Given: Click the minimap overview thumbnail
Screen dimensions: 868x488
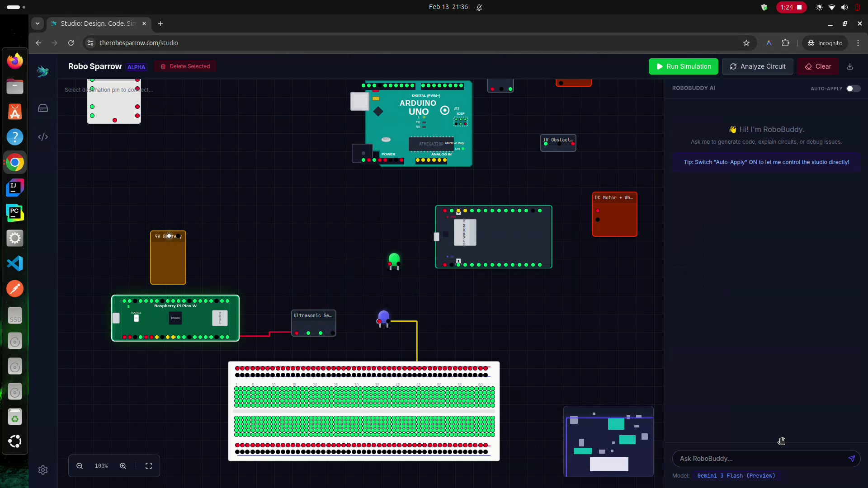Looking at the screenshot, I should [x=609, y=442].
